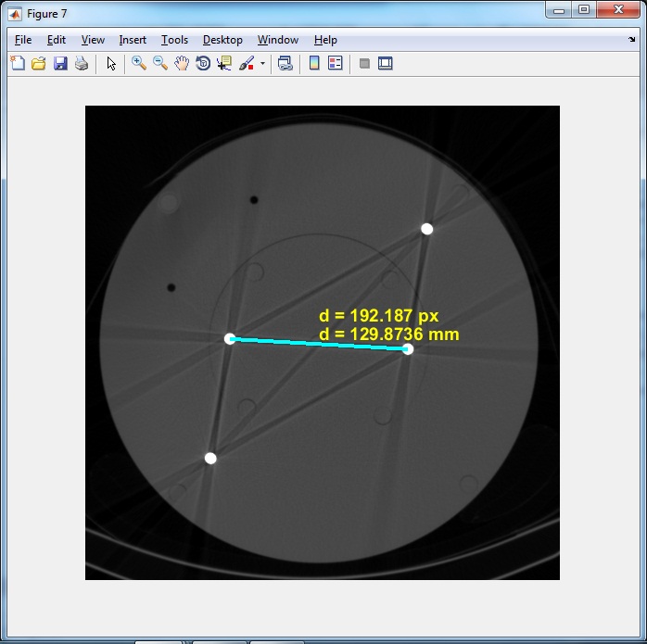Click the Open File folder icon
647x644 pixels.
[38, 64]
